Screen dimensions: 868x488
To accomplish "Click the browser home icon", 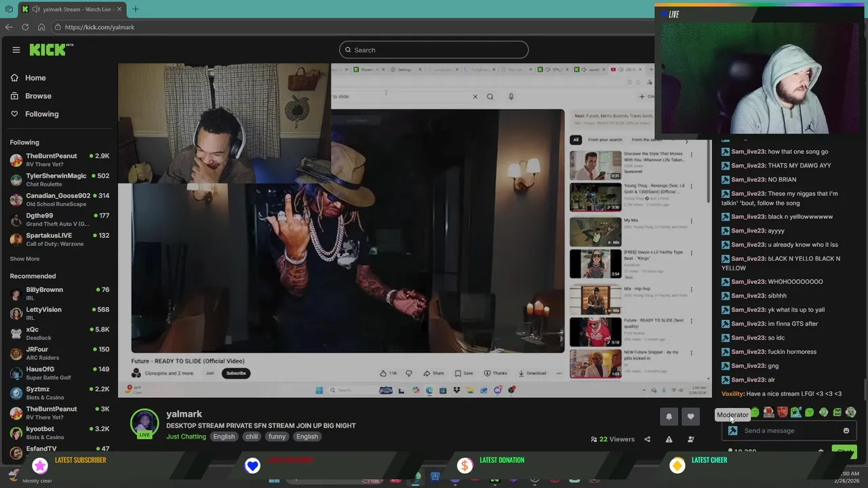I will tap(41, 27).
